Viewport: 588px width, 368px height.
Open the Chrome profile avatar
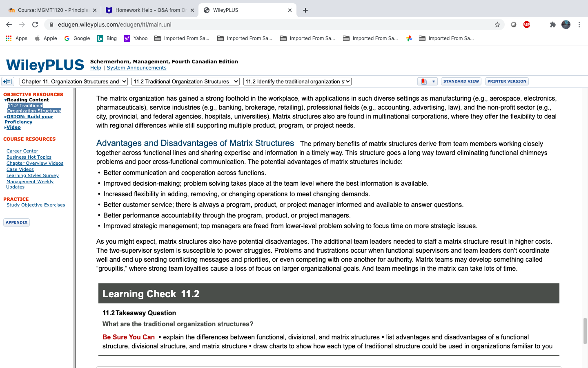point(566,25)
